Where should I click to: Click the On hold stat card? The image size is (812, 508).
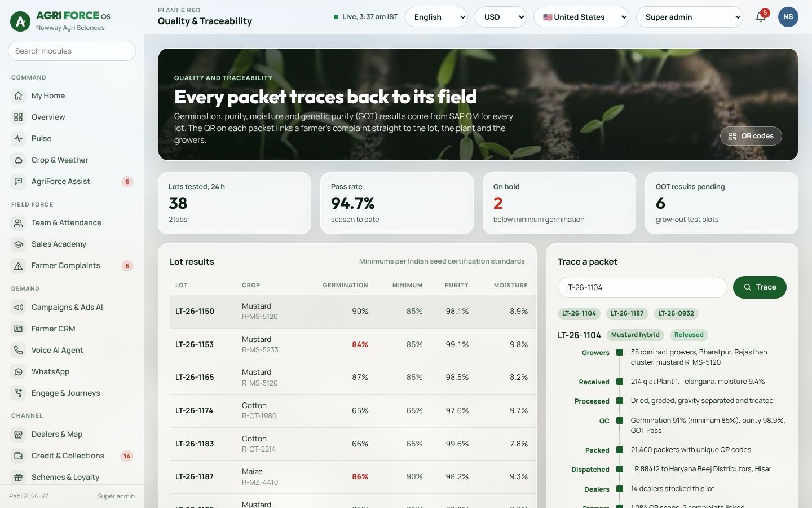pyautogui.click(x=559, y=203)
